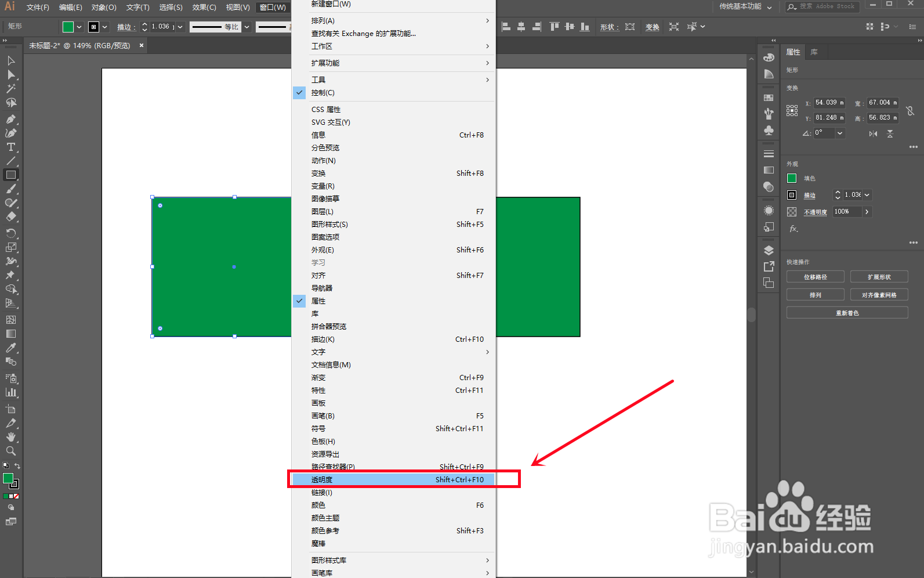Click flip horizontal icon in Properties
The width and height of the screenshot is (924, 578).
pyautogui.click(x=873, y=133)
